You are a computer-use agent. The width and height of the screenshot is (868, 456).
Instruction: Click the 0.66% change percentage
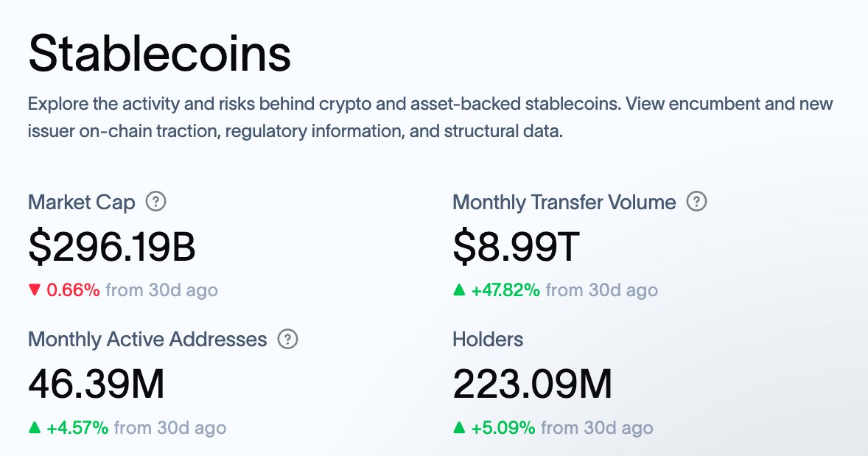click(73, 290)
